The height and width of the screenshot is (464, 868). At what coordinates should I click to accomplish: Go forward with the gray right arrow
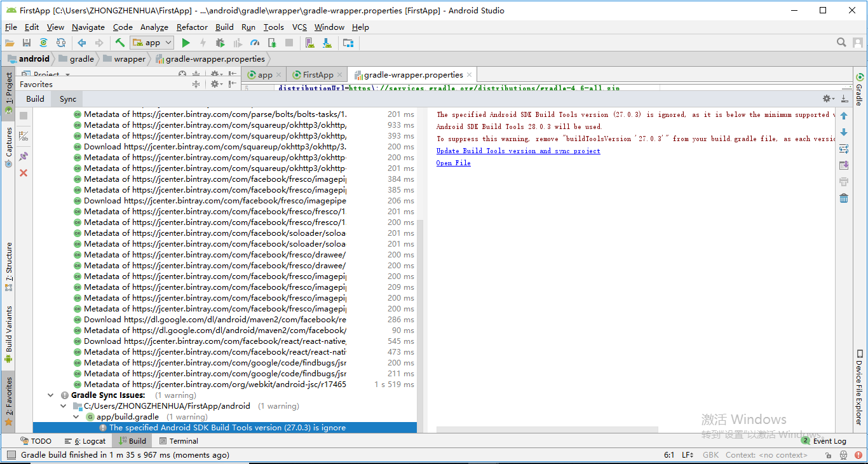[99, 43]
